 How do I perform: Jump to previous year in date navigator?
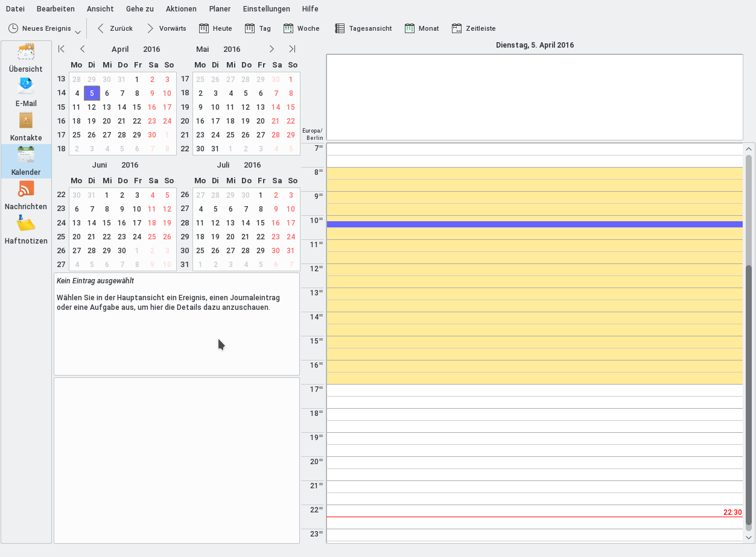pos(62,49)
